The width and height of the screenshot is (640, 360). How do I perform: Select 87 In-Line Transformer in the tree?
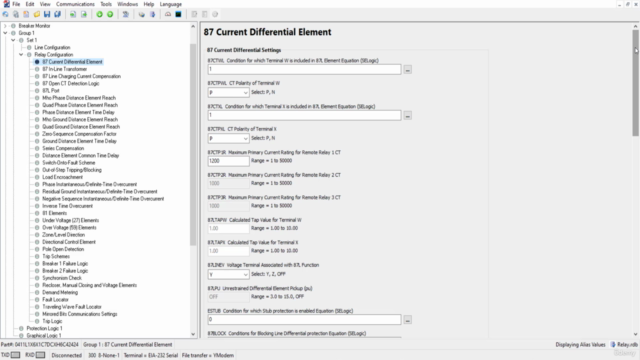click(64, 69)
